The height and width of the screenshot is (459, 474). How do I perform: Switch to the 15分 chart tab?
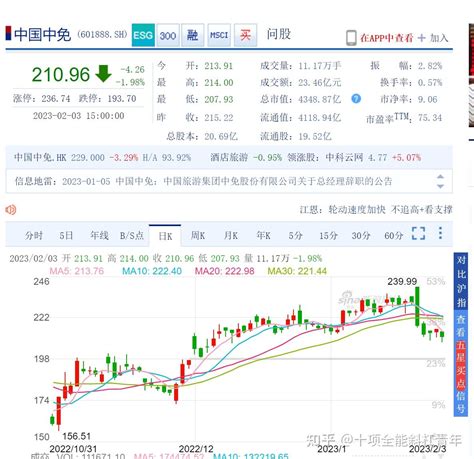(x=328, y=236)
